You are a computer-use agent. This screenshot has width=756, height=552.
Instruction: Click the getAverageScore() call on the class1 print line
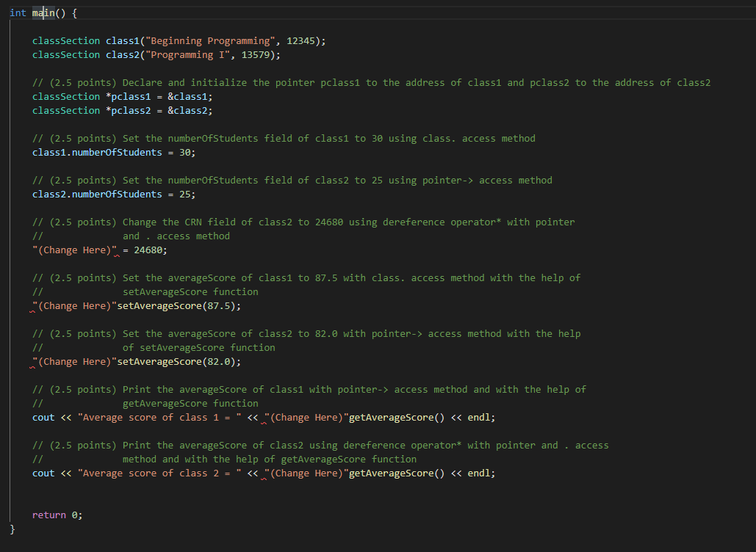(x=395, y=417)
